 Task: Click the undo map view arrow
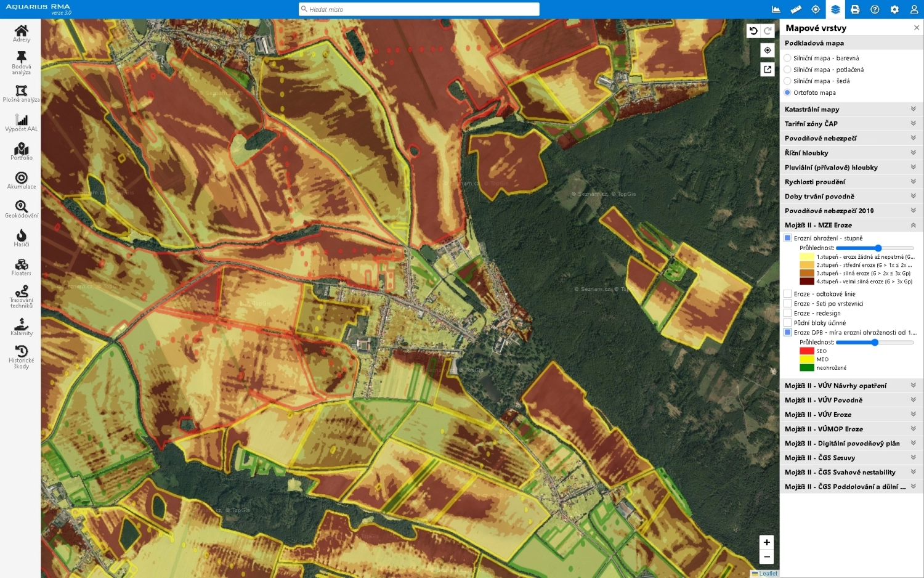(x=753, y=31)
